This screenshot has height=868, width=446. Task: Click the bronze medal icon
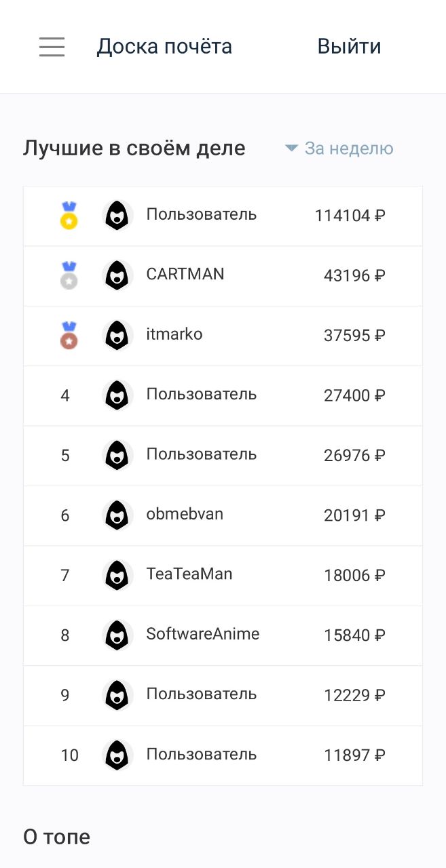pyautogui.click(x=69, y=336)
